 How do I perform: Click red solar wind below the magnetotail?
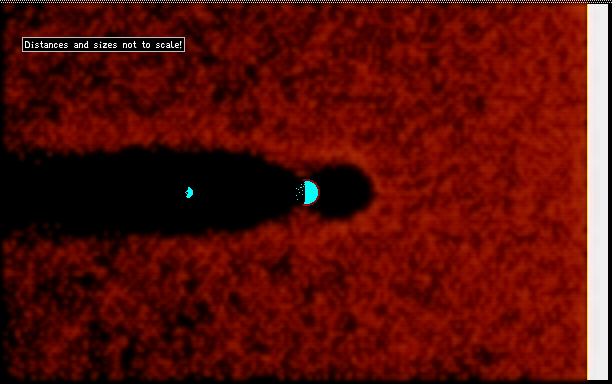234,304
